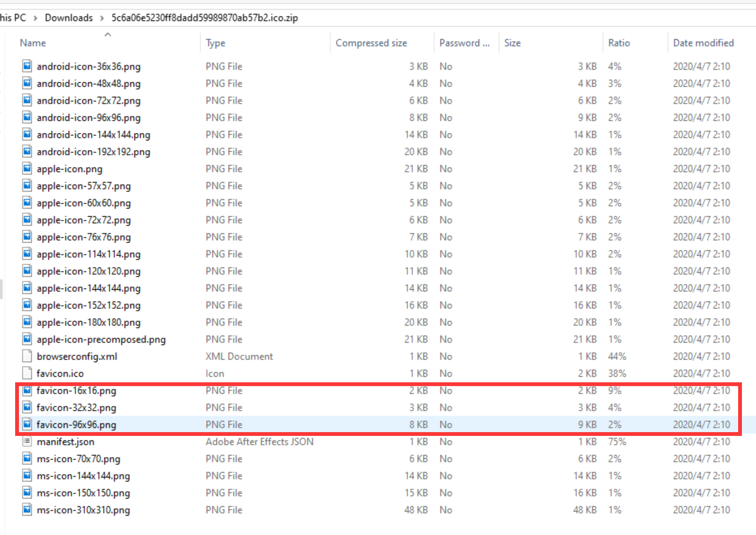Select the apple-icon-180x180.png file name

pos(88,322)
